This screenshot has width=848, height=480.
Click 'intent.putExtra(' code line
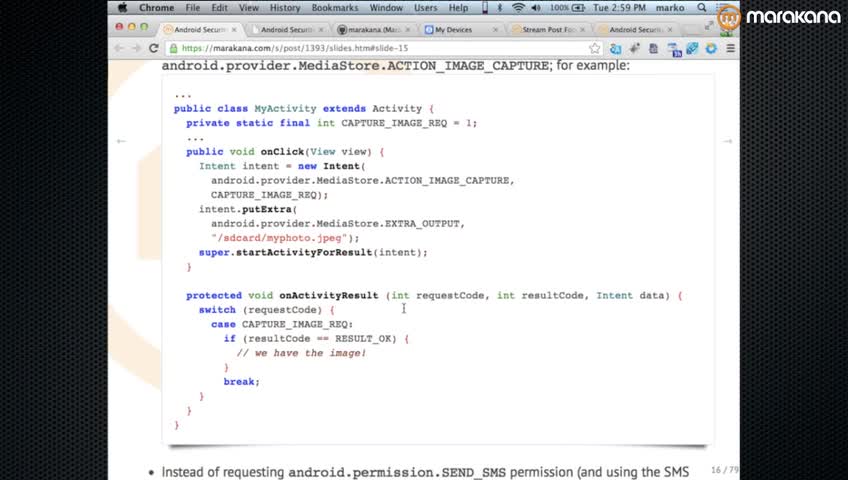coord(248,209)
